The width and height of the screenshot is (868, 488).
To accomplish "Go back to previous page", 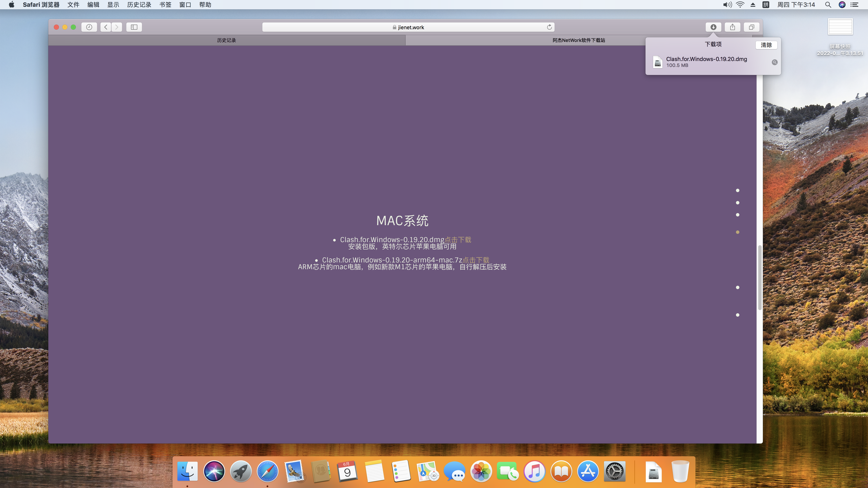I will (106, 27).
